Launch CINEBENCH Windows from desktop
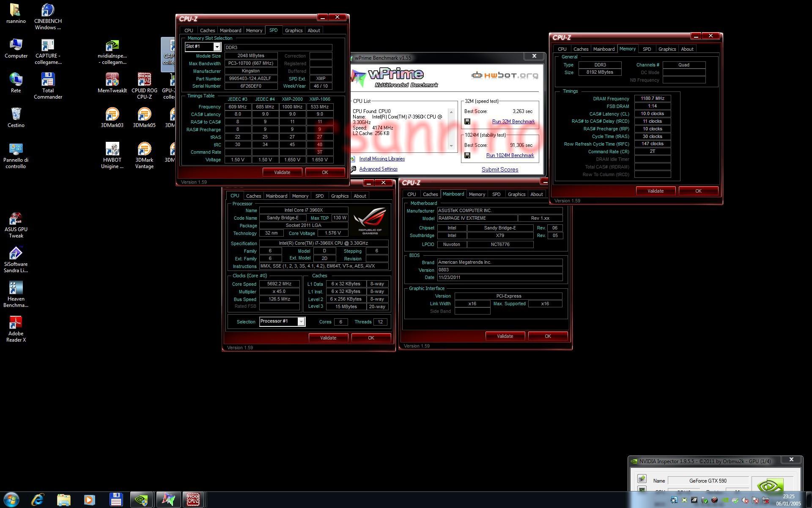Viewport: 812px width, 508px height. click(48, 17)
